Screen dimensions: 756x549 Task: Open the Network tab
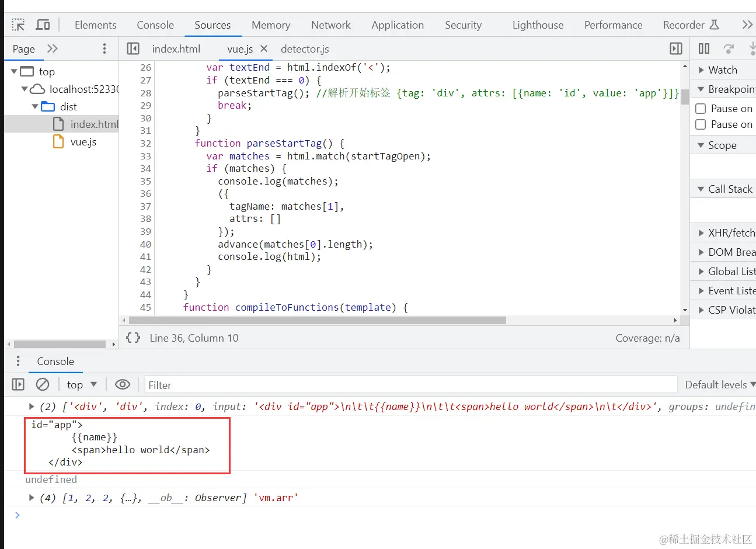point(331,25)
